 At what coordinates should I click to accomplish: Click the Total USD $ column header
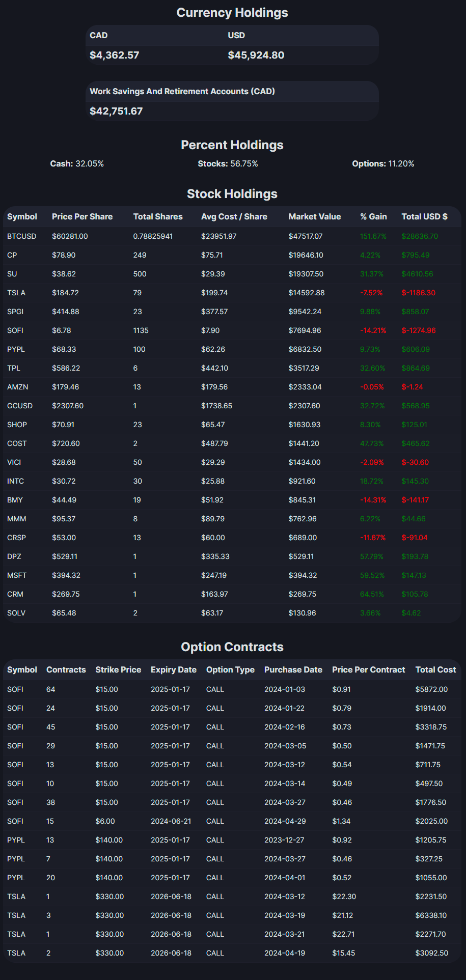(425, 217)
